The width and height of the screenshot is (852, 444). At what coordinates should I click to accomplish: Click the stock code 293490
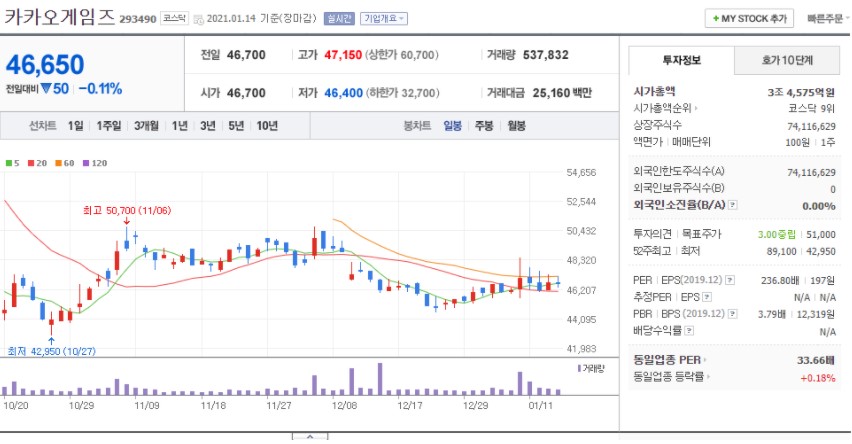tap(137, 19)
